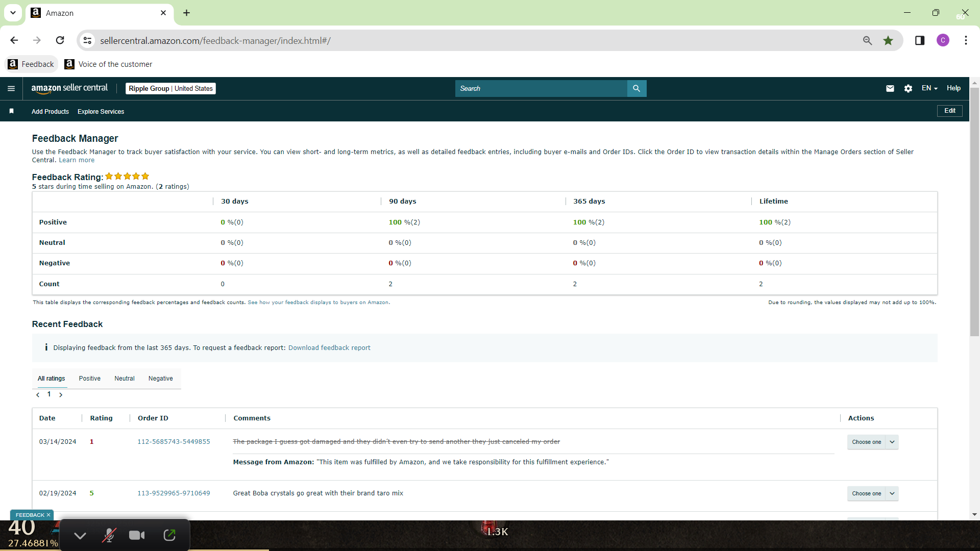Bookmark this page with the star icon

(x=888, y=40)
